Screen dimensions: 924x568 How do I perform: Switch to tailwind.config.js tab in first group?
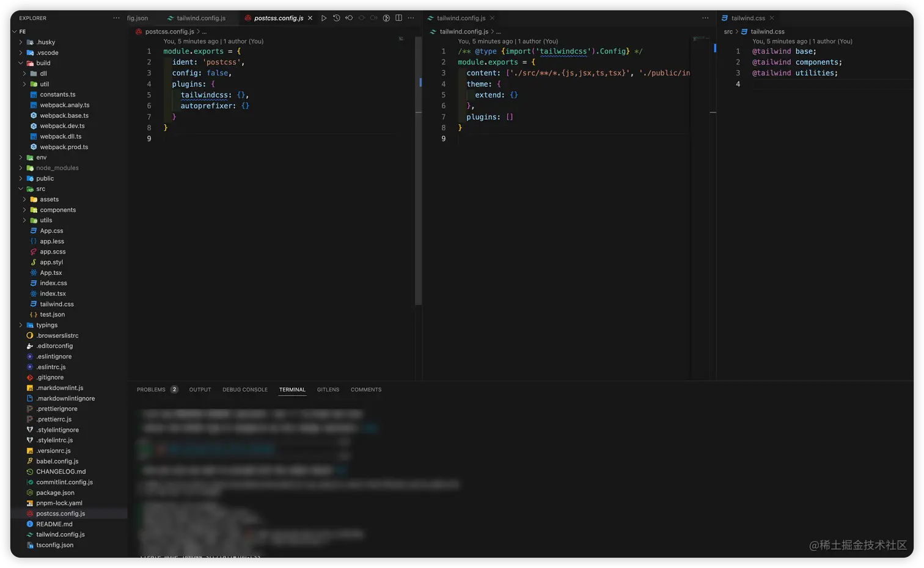click(x=196, y=18)
